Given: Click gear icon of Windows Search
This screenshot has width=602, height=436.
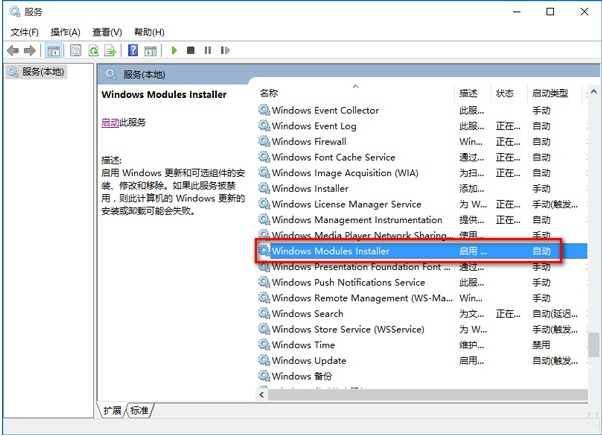Looking at the screenshot, I should coord(264,314).
